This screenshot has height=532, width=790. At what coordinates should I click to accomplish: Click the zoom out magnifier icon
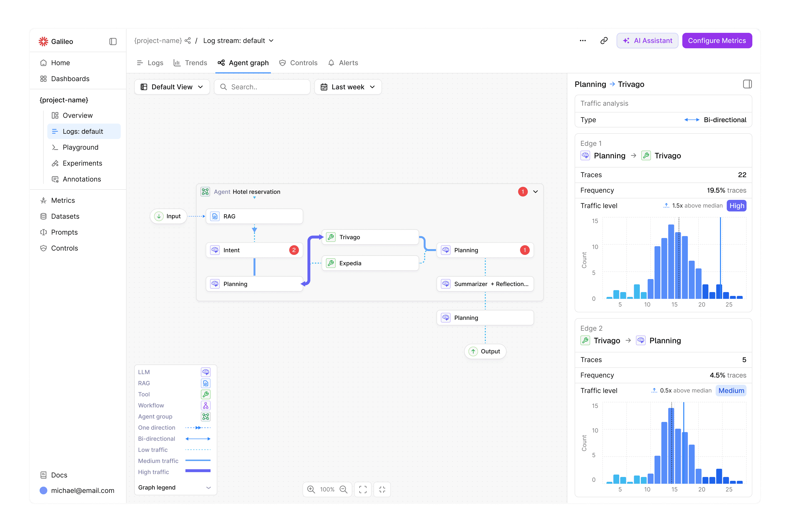(x=343, y=489)
